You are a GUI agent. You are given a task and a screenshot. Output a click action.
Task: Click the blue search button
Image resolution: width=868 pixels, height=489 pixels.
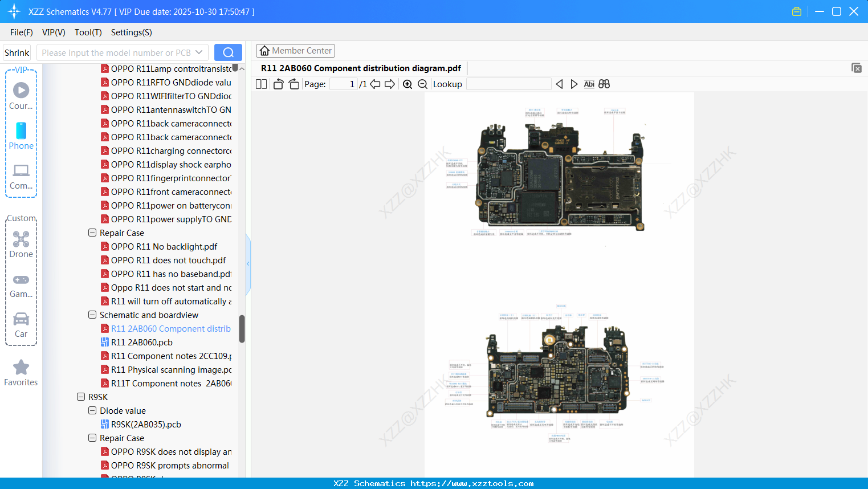point(228,52)
